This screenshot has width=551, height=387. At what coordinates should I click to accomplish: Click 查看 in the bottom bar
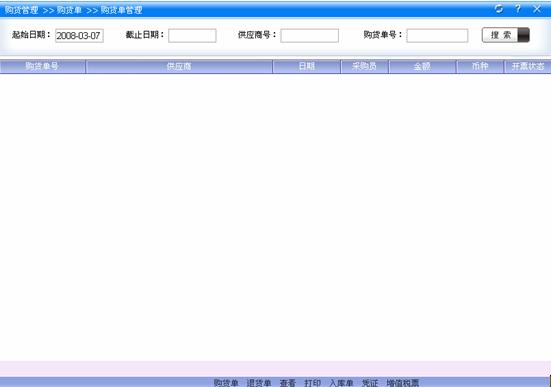287,383
